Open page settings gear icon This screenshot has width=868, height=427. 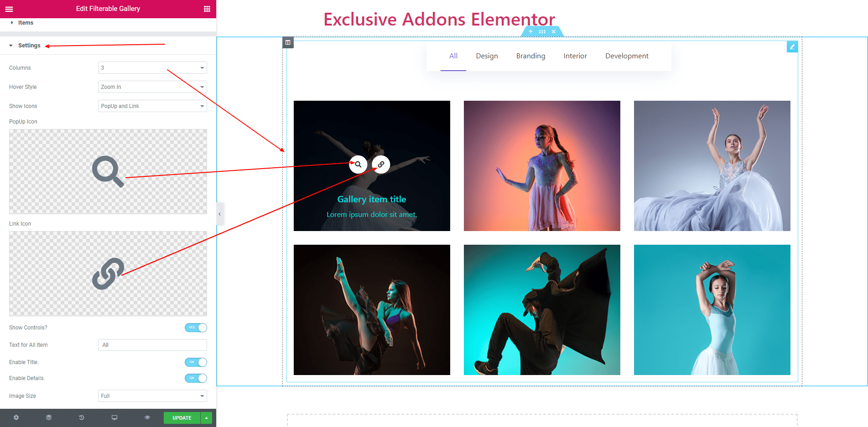click(16, 417)
